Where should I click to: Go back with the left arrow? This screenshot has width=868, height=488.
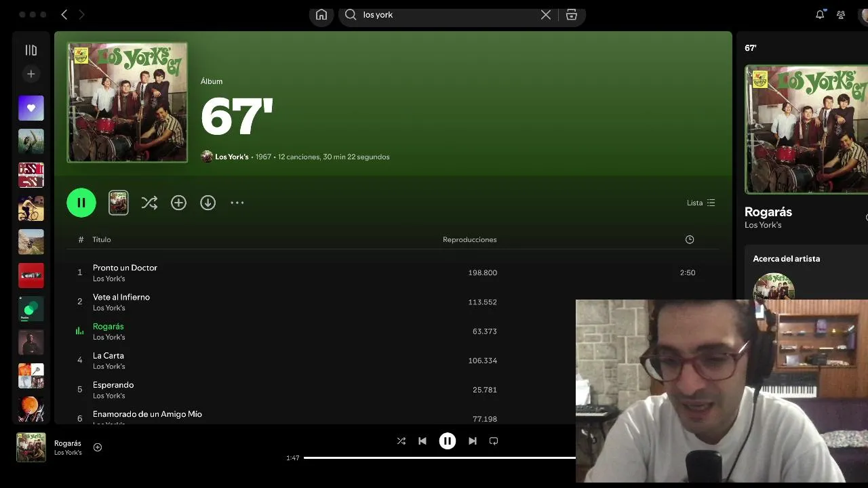[x=64, y=14]
